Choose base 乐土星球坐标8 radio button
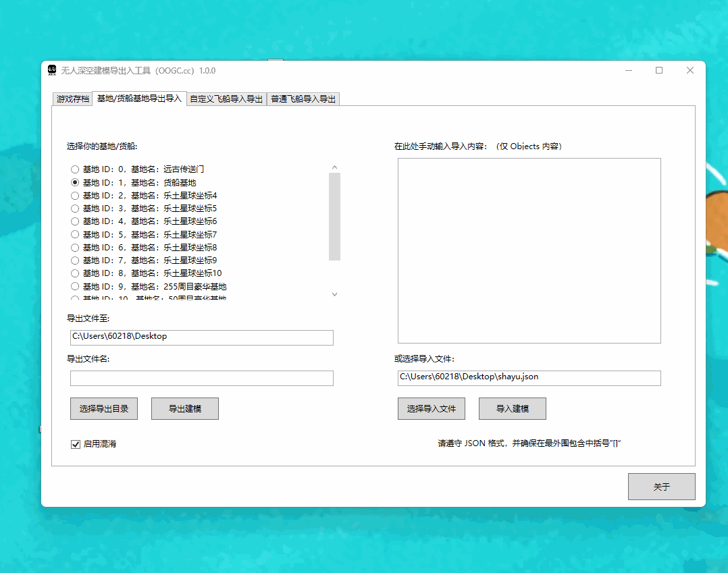The width and height of the screenshot is (728, 573). coord(75,247)
